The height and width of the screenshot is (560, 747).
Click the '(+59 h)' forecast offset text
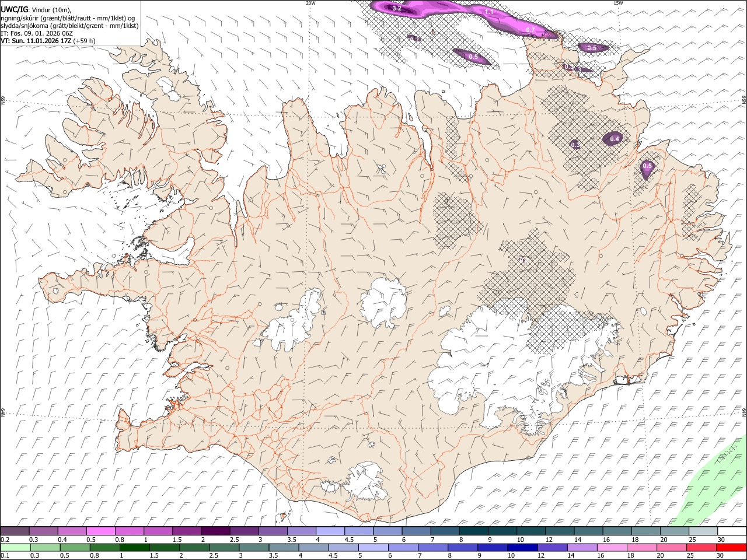pyautogui.click(x=85, y=41)
